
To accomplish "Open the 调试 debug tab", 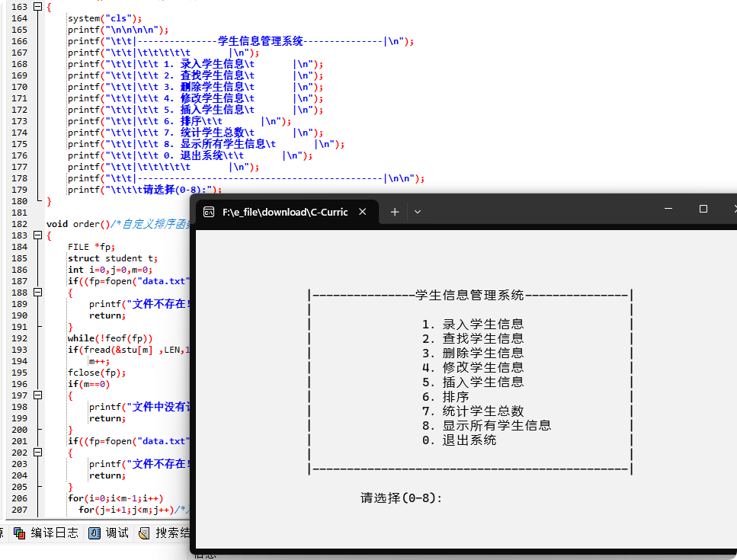I will coord(108,533).
